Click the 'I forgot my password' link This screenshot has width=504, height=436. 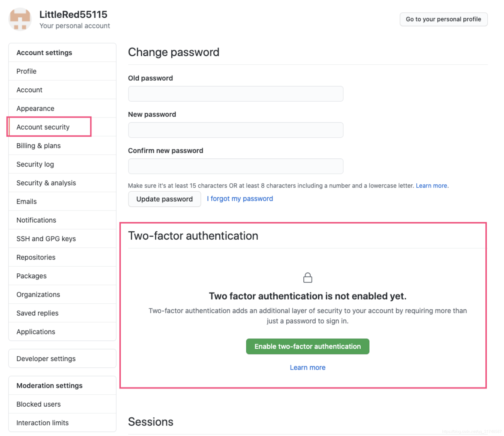(240, 199)
